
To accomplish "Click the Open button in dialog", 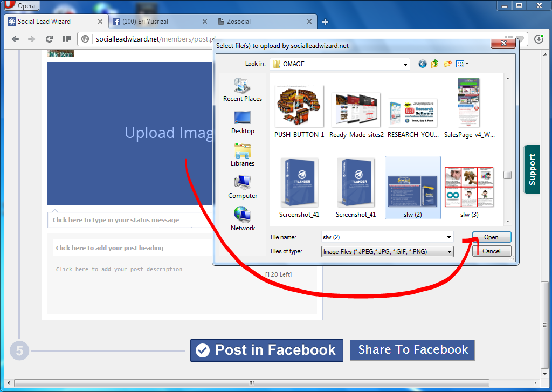I will tap(492, 237).
